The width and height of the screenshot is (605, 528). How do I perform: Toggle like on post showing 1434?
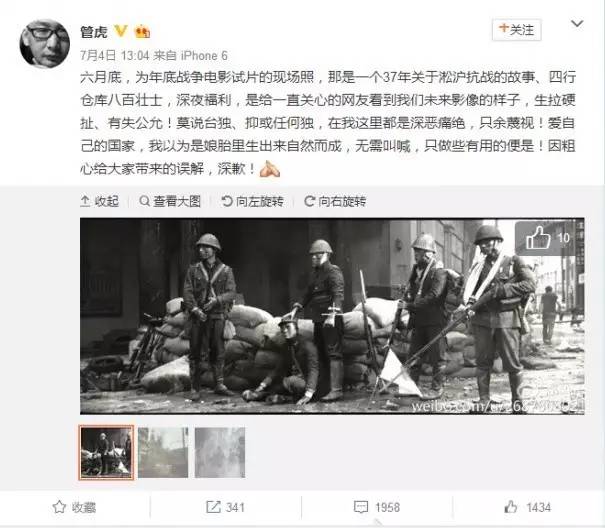527,507
